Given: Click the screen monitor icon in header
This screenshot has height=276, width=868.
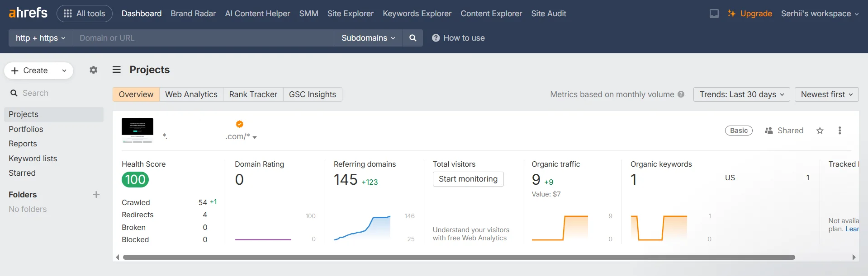Looking at the screenshot, I should (714, 14).
